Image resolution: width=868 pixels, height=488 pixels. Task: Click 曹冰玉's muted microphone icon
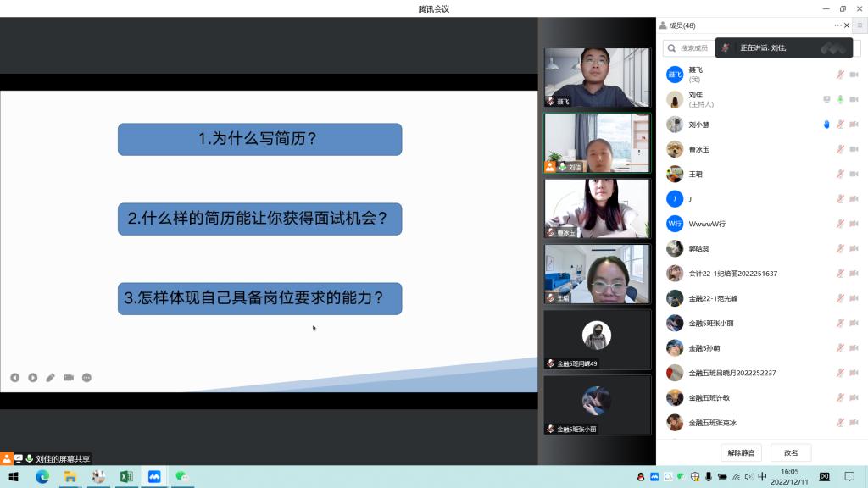coord(840,149)
